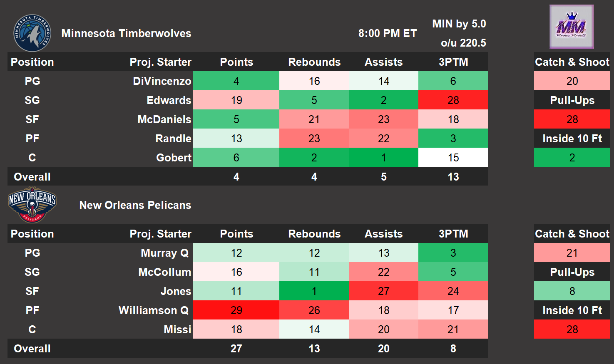Select the Timberwolves' green Inside 10 Ft cell
Screen dimensions: 614x364
pyautogui.click(x=572, y=158)
